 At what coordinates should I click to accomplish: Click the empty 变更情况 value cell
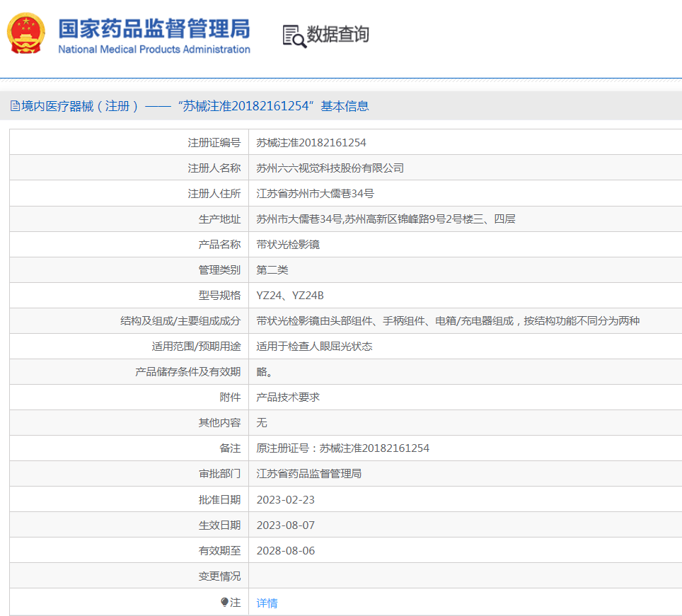point(466,576)
